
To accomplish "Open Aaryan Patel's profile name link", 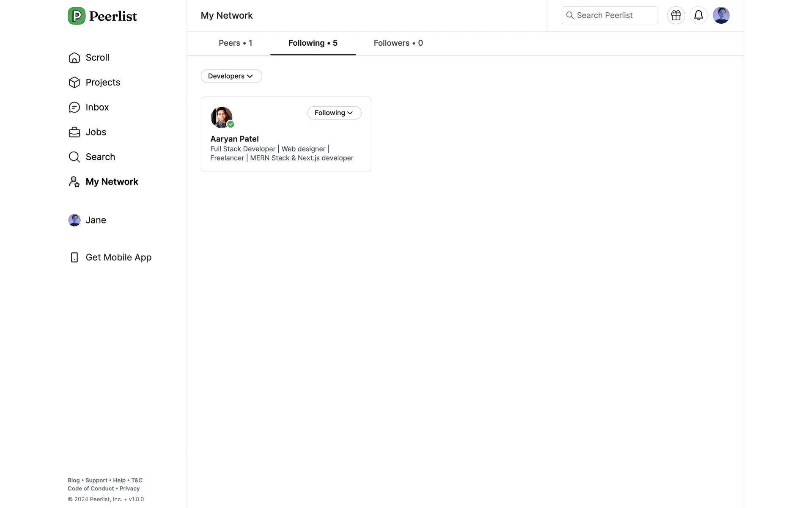I will point(234,139).
